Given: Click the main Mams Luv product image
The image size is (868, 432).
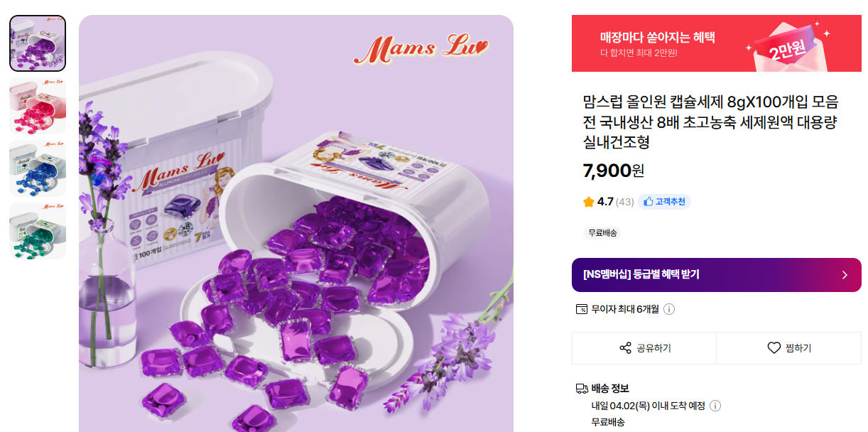Looking at the screenshot, I should [x=295, y=223].
